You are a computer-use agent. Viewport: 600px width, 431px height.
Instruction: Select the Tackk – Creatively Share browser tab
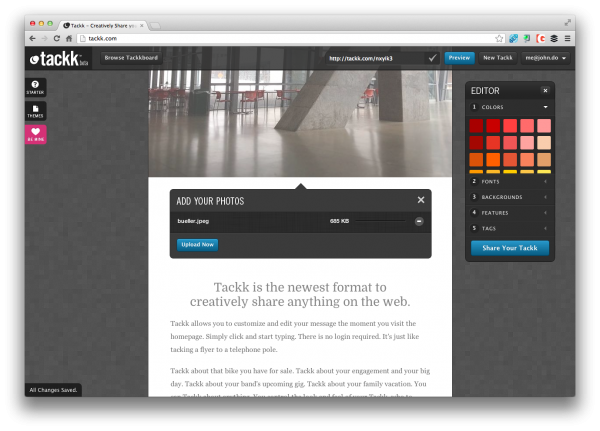click(x=101, y=26)
